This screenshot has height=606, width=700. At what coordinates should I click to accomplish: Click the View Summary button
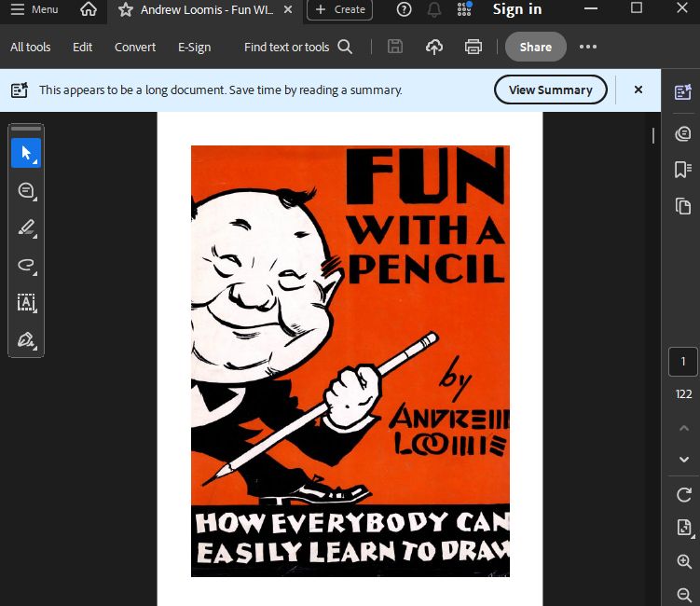coord(551,90)
